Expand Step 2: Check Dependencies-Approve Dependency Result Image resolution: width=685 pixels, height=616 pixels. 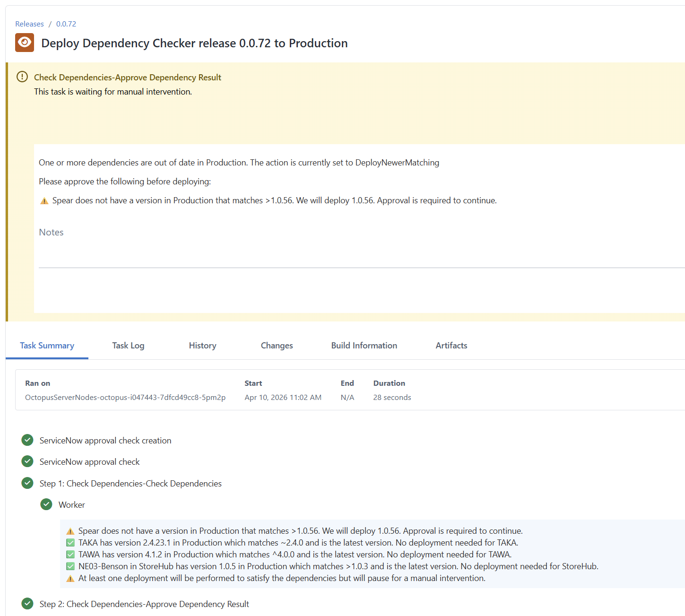pyautogui.click(x=144, y=604)
